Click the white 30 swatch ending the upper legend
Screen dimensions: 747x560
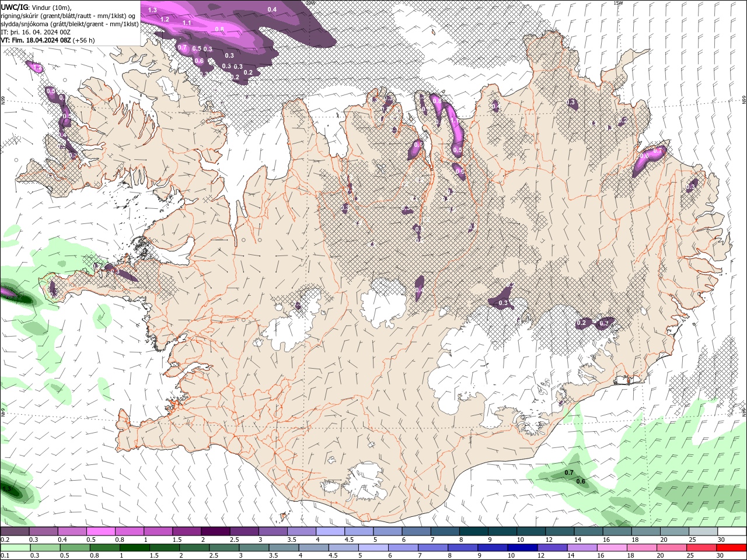731,531
